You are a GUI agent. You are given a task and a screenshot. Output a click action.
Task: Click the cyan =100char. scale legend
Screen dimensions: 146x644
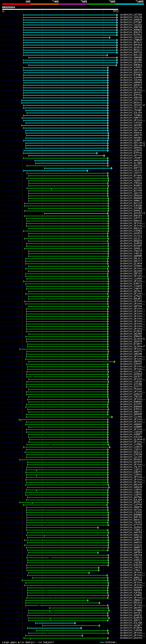click(108, 642)
